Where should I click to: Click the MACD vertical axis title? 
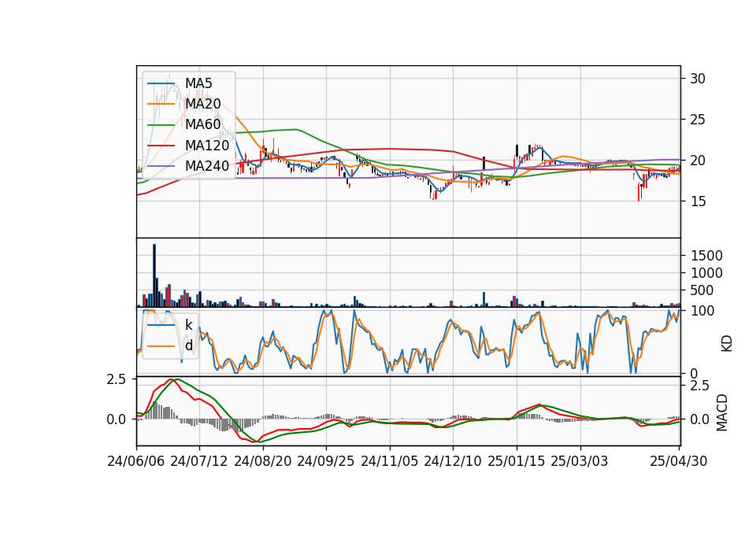point(722,412)
